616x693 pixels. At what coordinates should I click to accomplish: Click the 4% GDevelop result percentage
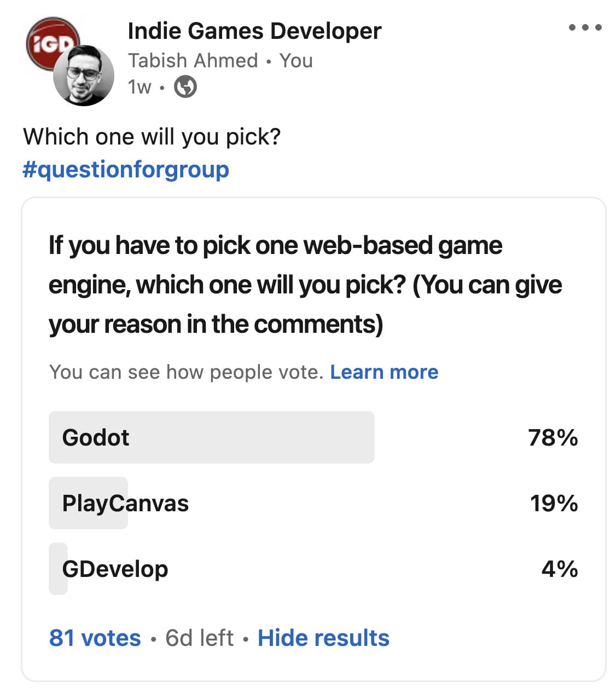click(560, 569)
